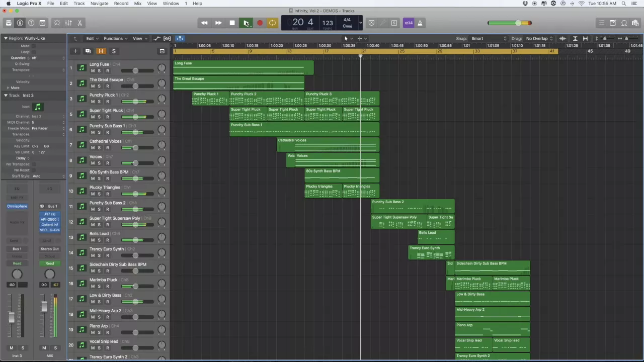Open the tracks area View dropdown
Image resolution: width=644 pixels, height=362 pixels.
(139, 38)
